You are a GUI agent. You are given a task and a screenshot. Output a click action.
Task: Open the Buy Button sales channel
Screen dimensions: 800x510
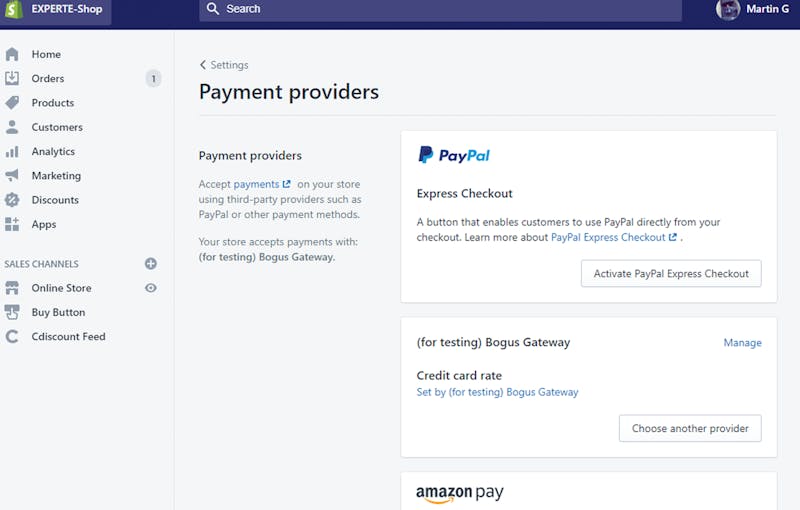click(x=58, y=312)
